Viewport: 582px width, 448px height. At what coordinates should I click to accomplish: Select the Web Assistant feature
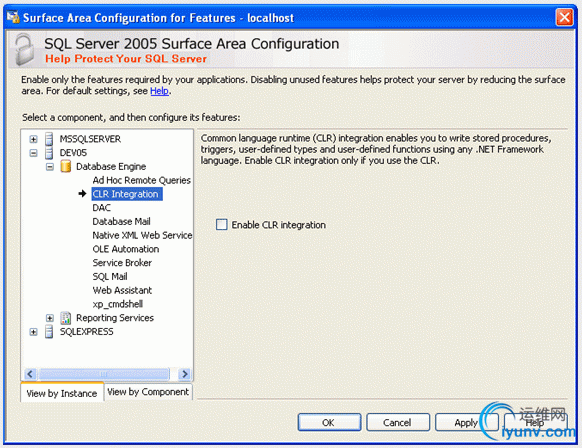(x=122, y=290)
